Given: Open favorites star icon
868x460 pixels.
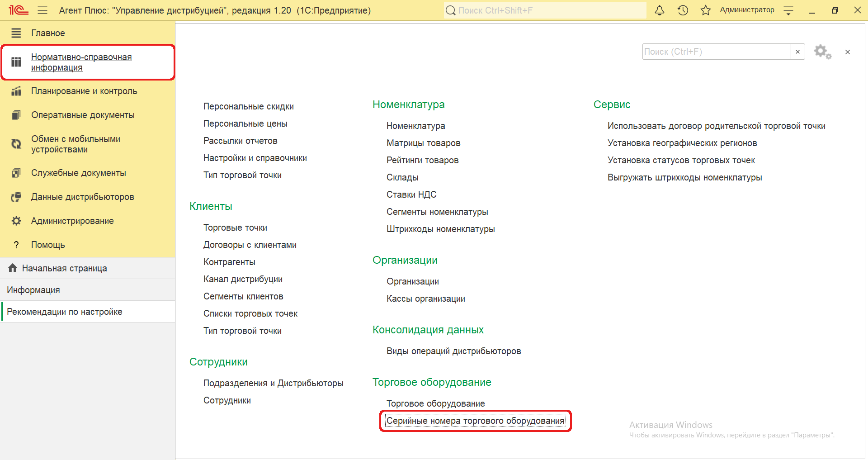Looking at the screenshot, I should pos(706,10).
